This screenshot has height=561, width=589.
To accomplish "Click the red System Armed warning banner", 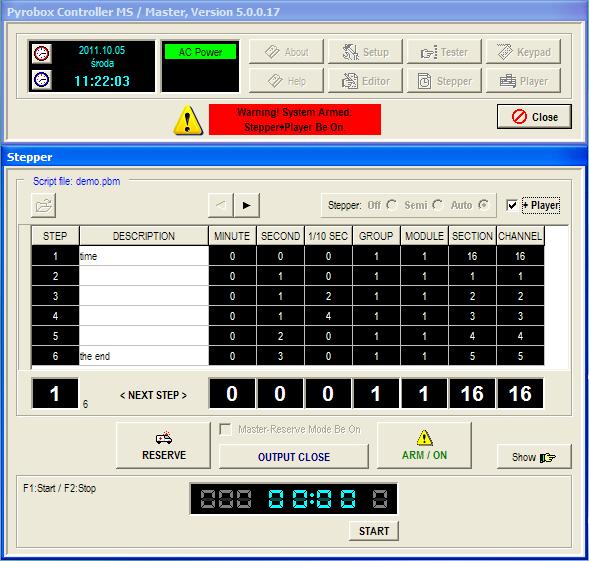I will (295, 119).
